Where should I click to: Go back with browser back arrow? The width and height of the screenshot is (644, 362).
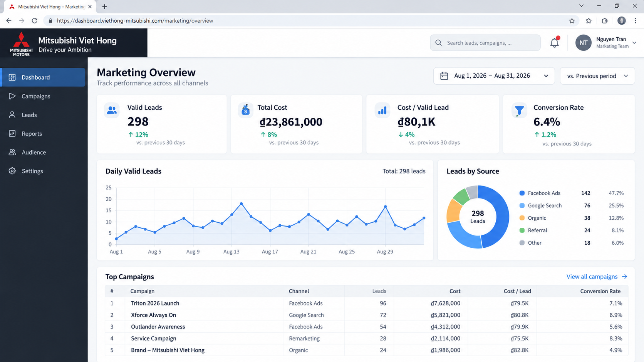pos(9,21)
